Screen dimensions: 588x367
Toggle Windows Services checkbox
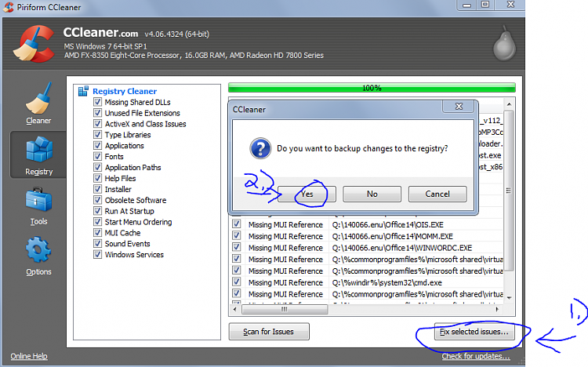pyautogui.click(x=97, y=254)
